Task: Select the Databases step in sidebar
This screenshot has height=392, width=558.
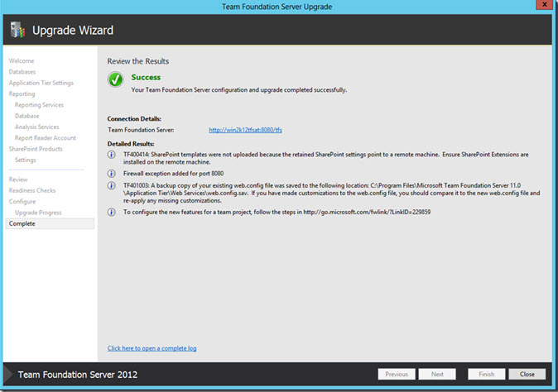Action: 22,72
